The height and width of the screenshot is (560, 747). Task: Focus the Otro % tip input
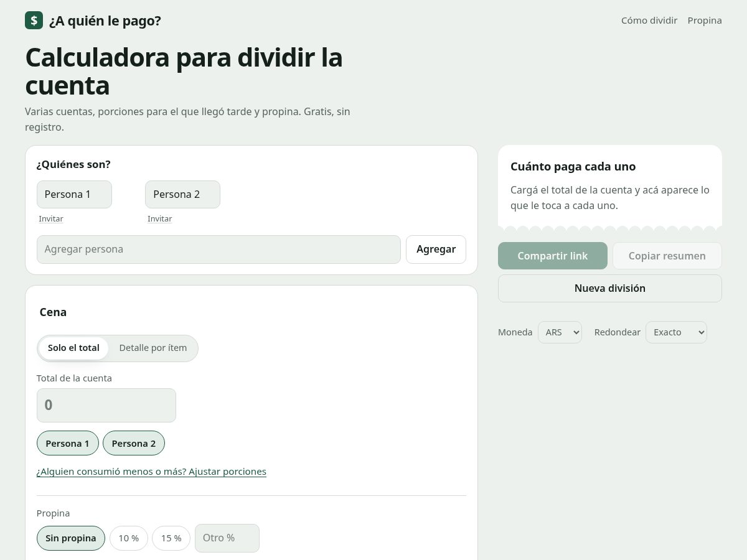pyautogui.click(x=227, y=538)
